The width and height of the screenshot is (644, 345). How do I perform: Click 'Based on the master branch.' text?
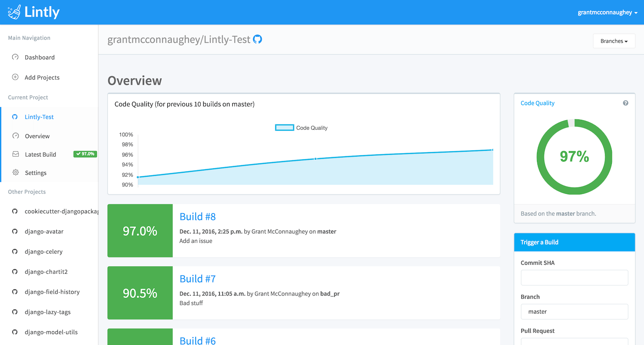point(559,213)
